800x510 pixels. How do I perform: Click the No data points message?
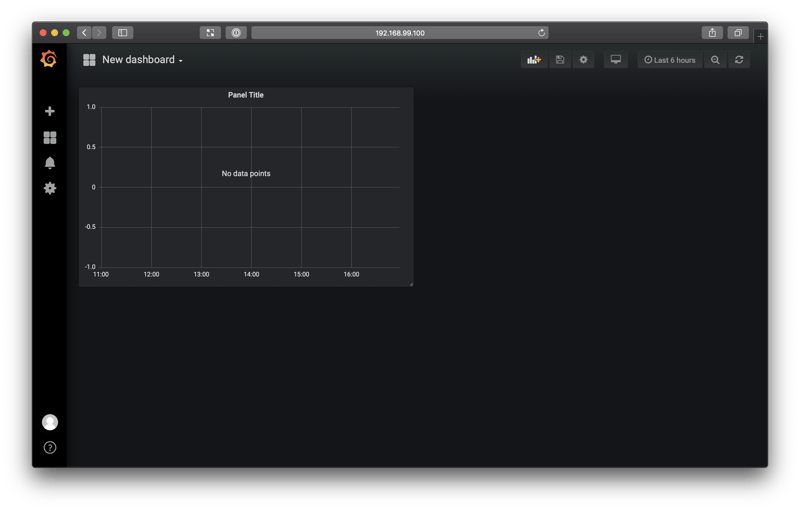pyautogui.click(x=246, y=173)
